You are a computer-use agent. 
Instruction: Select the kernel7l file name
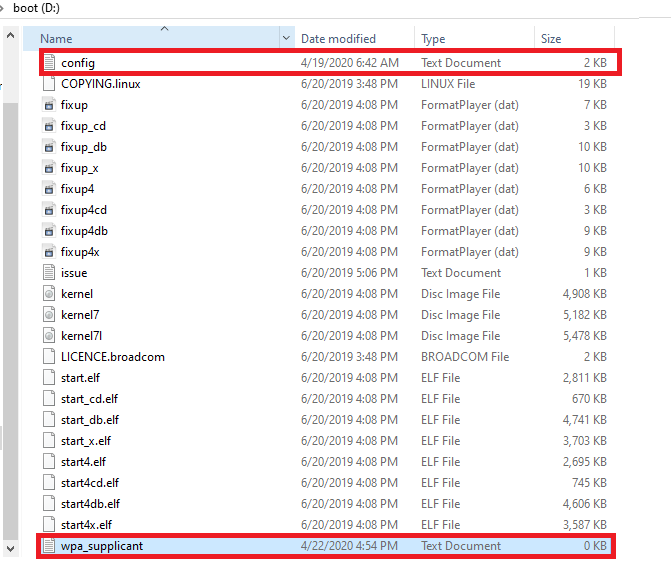pos(81,336)
